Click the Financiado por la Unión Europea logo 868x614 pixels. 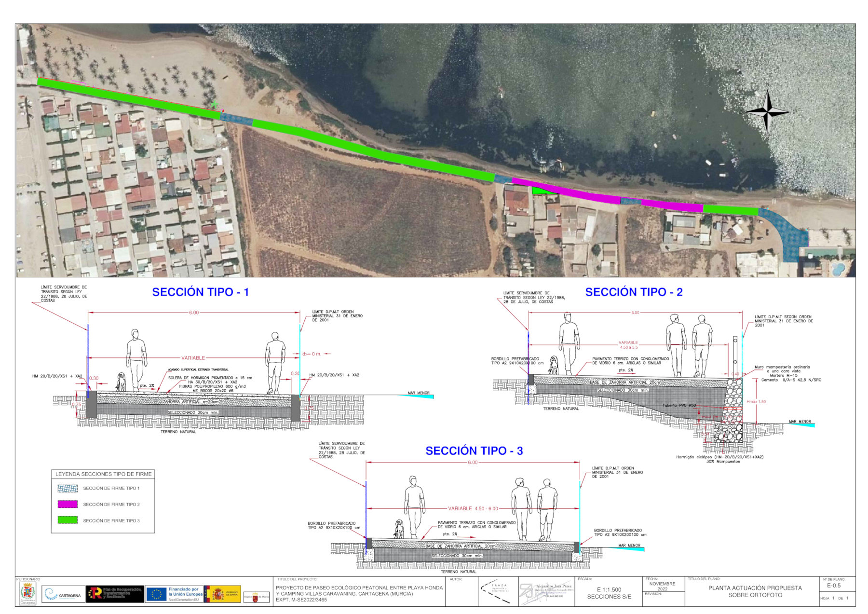point(174,594)
